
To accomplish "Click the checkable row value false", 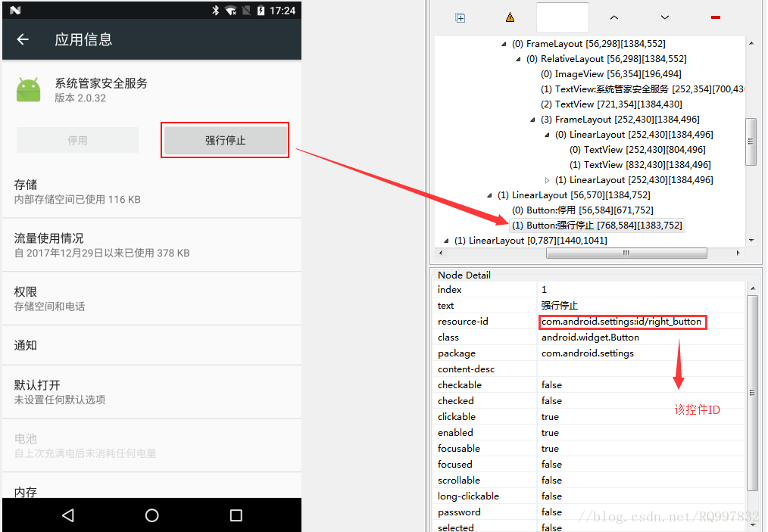I will pyautogui.click(x=551, y=384).
